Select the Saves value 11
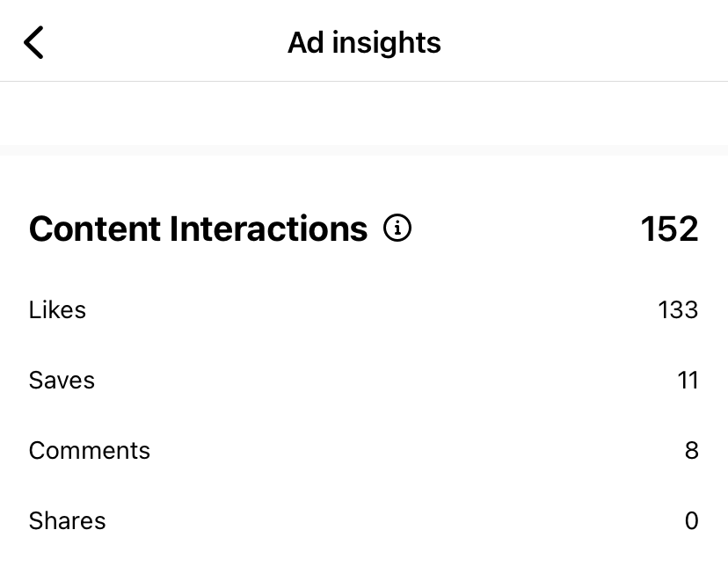 689,380
